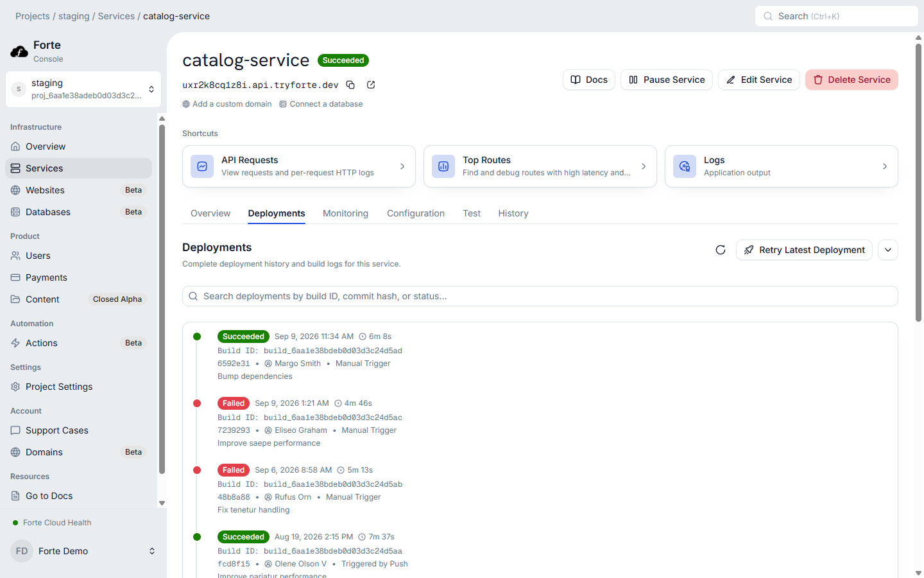Open Support Cases in the sidebar

tap(79, 430)
